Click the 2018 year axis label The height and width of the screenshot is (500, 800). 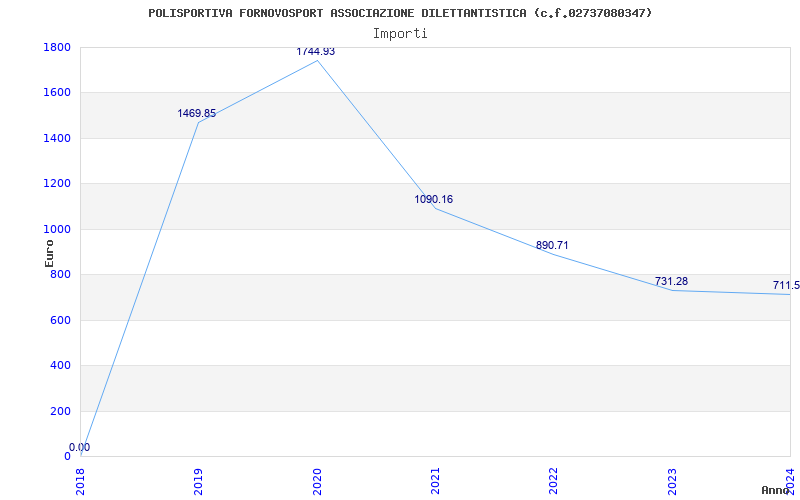pyautogui.click(x=80, y=482)
